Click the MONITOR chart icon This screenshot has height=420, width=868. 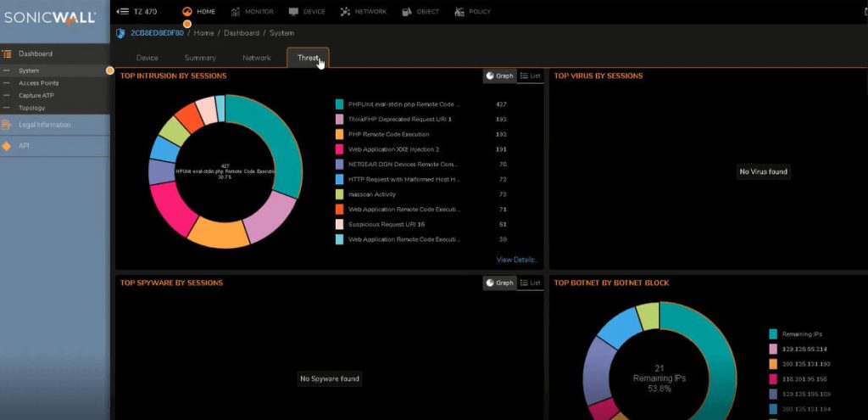[x=236, y=12]
